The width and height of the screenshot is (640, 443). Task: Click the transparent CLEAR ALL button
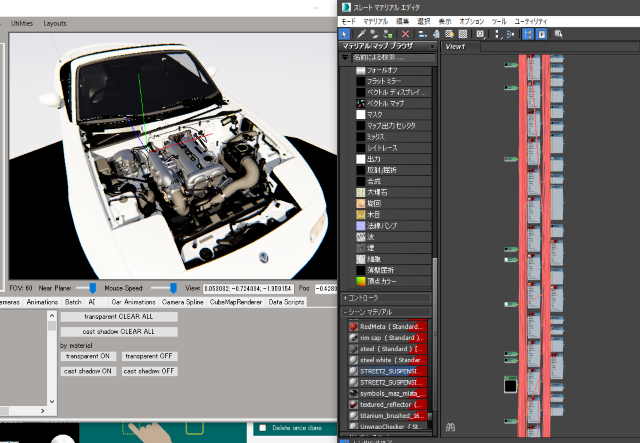(118, 316)
